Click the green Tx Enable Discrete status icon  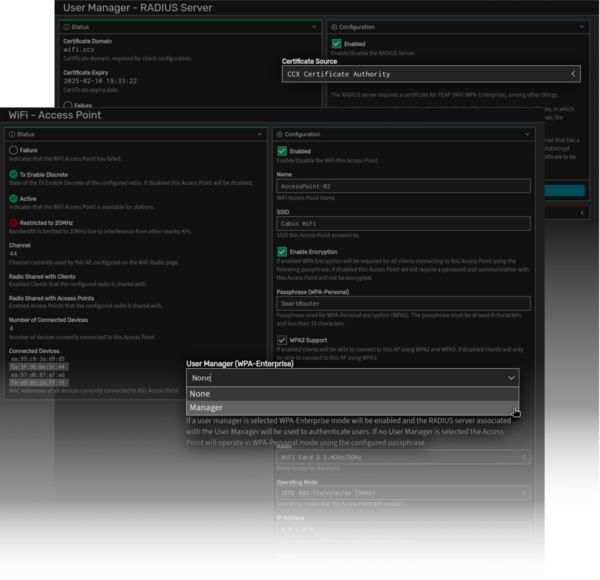13,174
